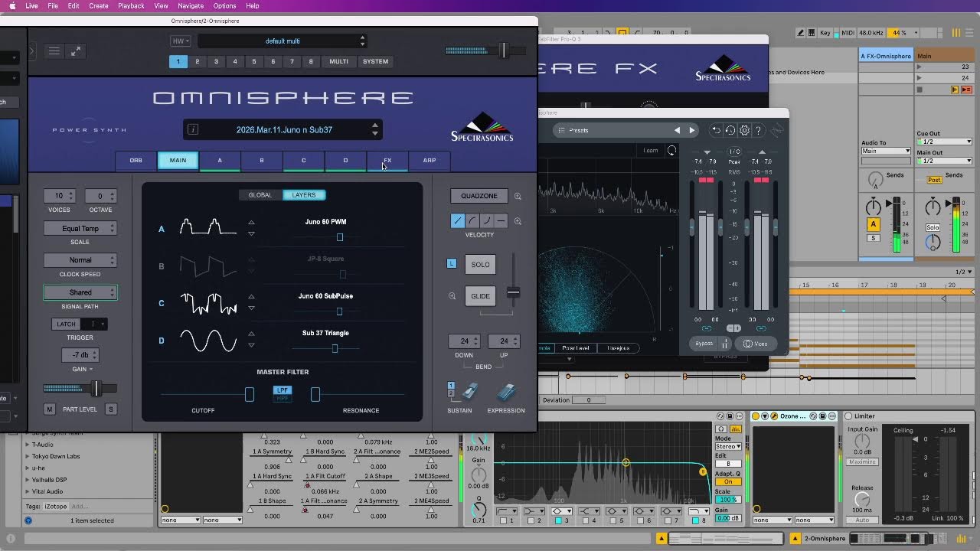This screenshot has width=980, height=551.
Task: Switch to the ORB tab
Action: click(x=136, y=161)
